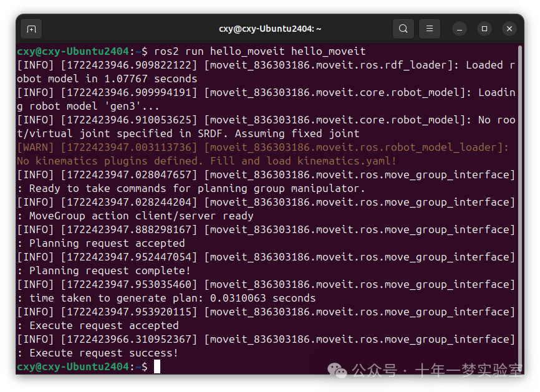Click the command text 'ros2 run hello_moveit hello_moveit'

[x=259, y=51]
